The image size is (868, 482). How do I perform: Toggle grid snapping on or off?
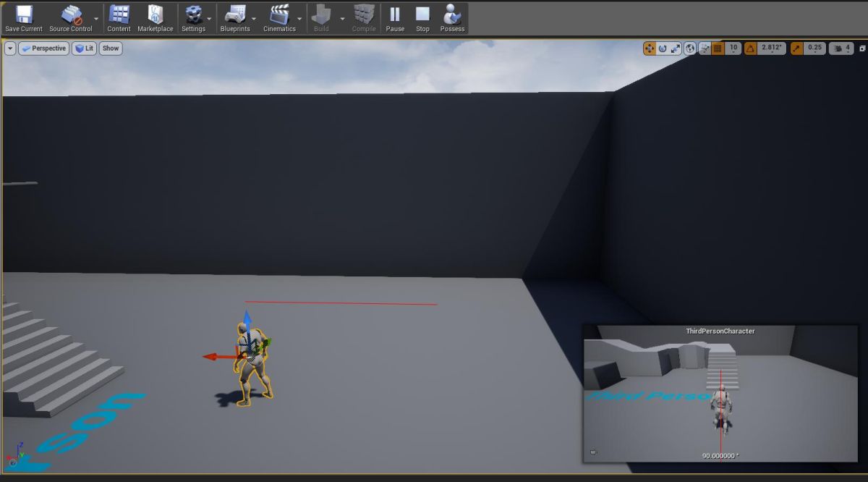pos(718,48)
